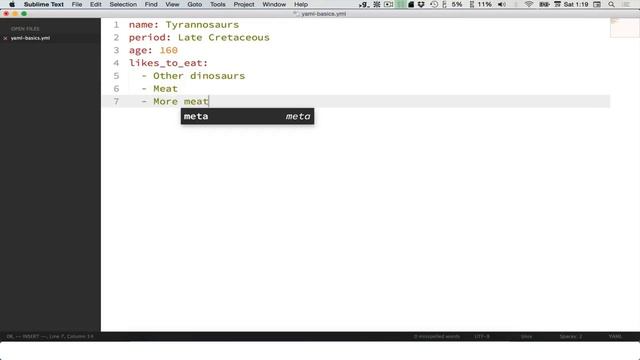Open the YAML syntax selector in status bar
The width and height of the screenshot is (640, 360).
click(615, 336)
